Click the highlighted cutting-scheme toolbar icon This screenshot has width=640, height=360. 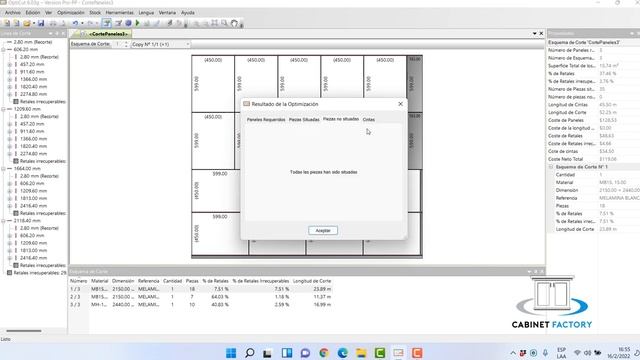point(107,23)
